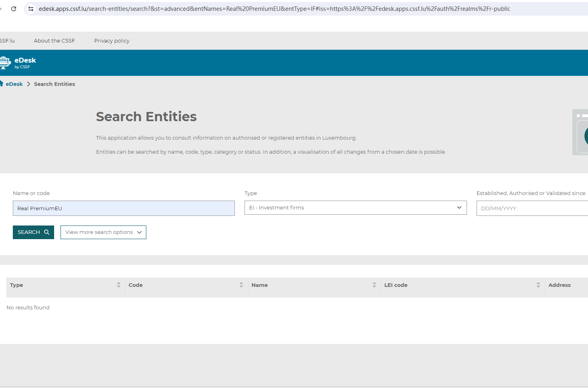
Task: Follow the eDesk breadcrumb link
Action: pyautogui.click(x=14, y=84)
